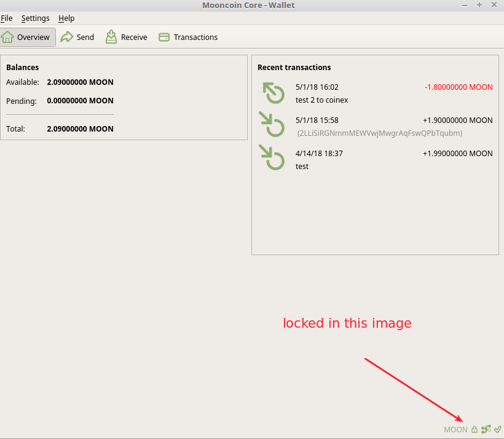Click the Send arrow icon

coord(67,38)
